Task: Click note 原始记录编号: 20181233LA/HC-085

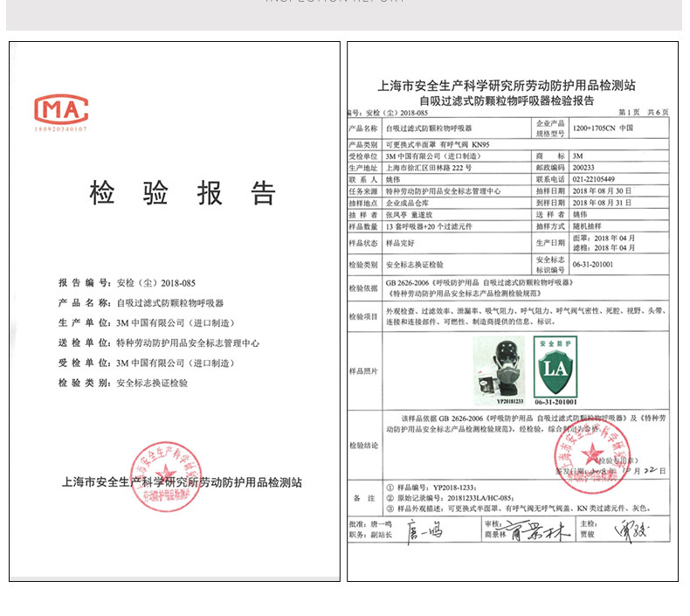Action: click(450, 498)
